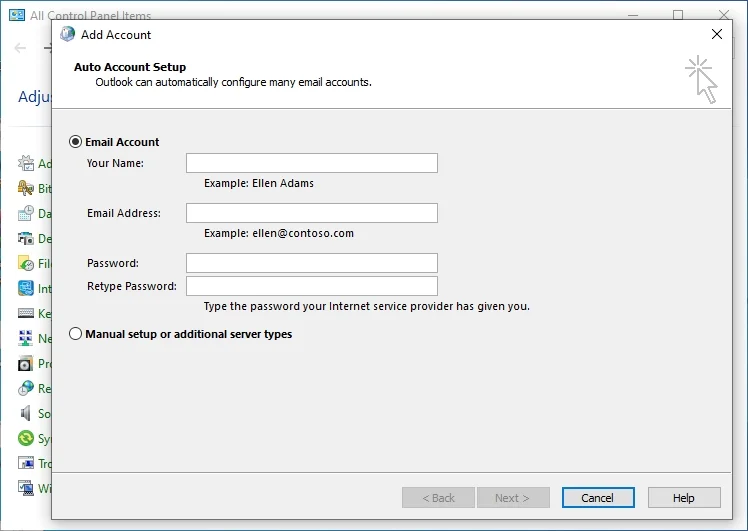Open the keyboard icon beside 'Ke'
Viewport: 748px width, 531px height.
click(x=26, y=313)
